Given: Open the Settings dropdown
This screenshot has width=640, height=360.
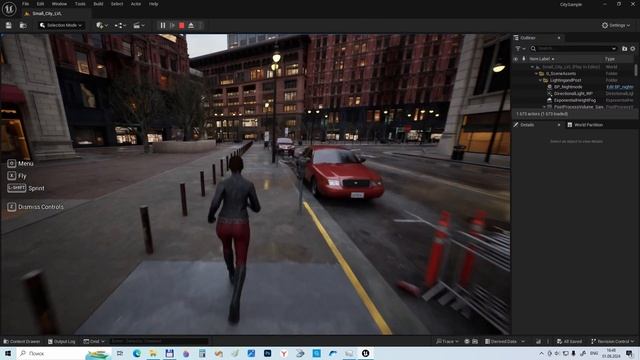Looking at the screenshot, I should tap(616, 25).
